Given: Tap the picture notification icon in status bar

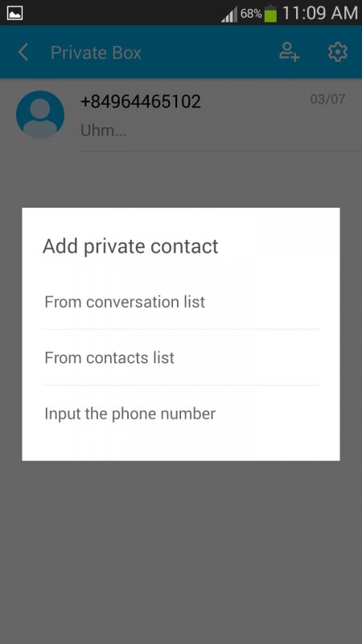Looking at the screenshot, I should click(14, 13).
